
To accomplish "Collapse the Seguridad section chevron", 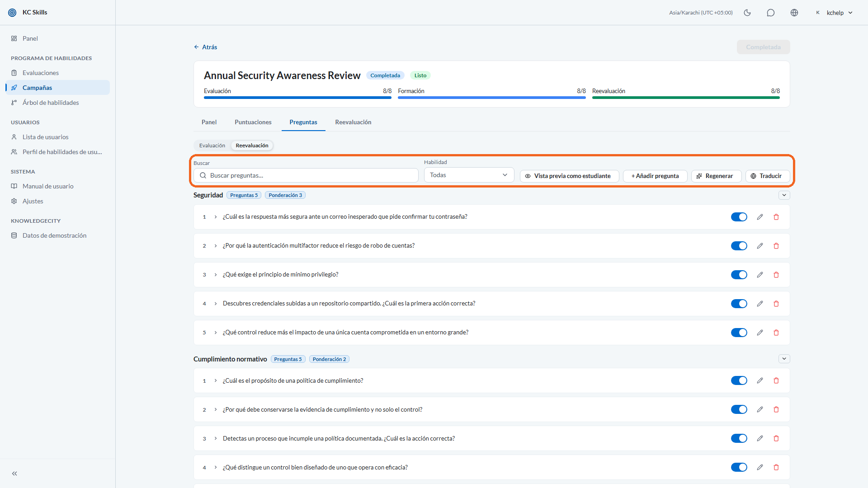I will 784,195.
